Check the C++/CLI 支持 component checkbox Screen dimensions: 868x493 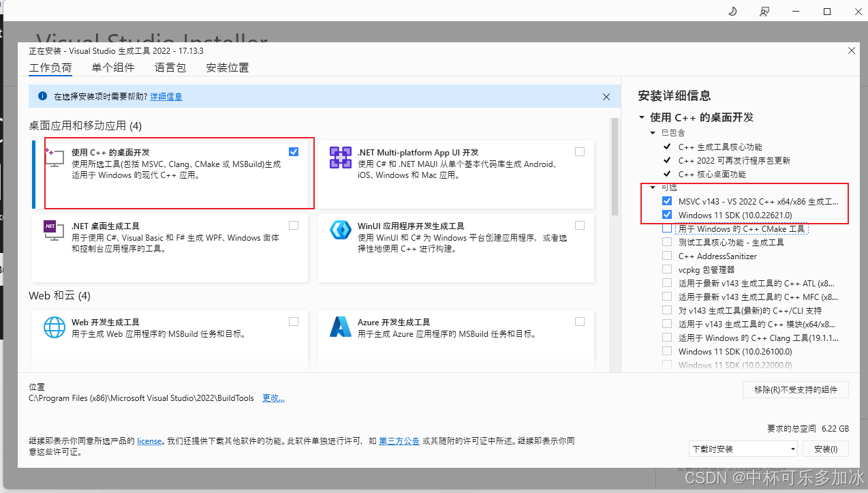pos(667,310)
